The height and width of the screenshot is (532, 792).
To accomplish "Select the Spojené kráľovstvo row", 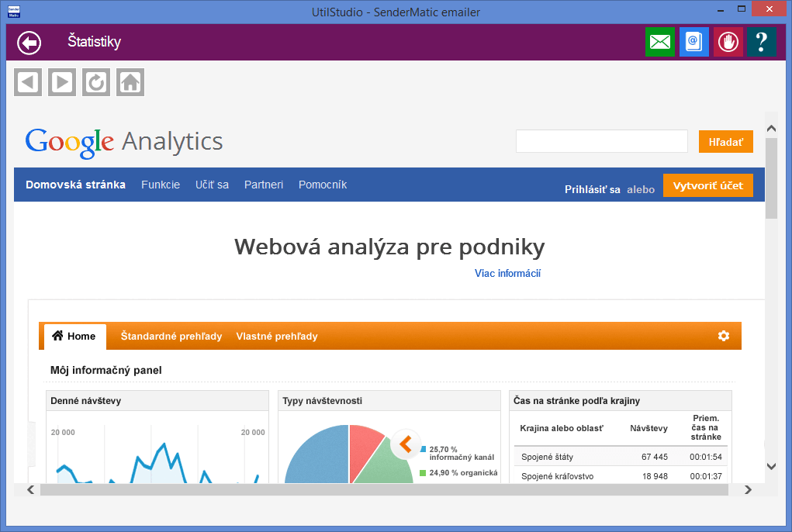I will pyautogui.click(x=621, y=476).
